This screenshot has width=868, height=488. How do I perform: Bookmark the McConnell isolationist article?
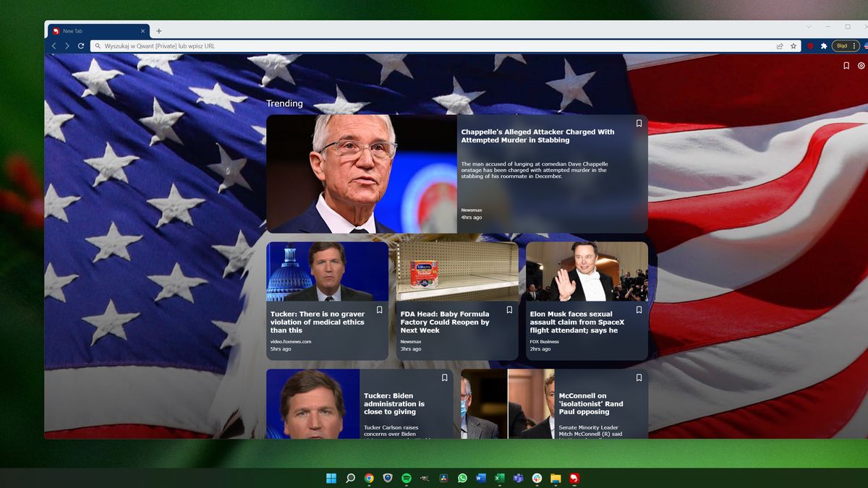tap(639, 377)
